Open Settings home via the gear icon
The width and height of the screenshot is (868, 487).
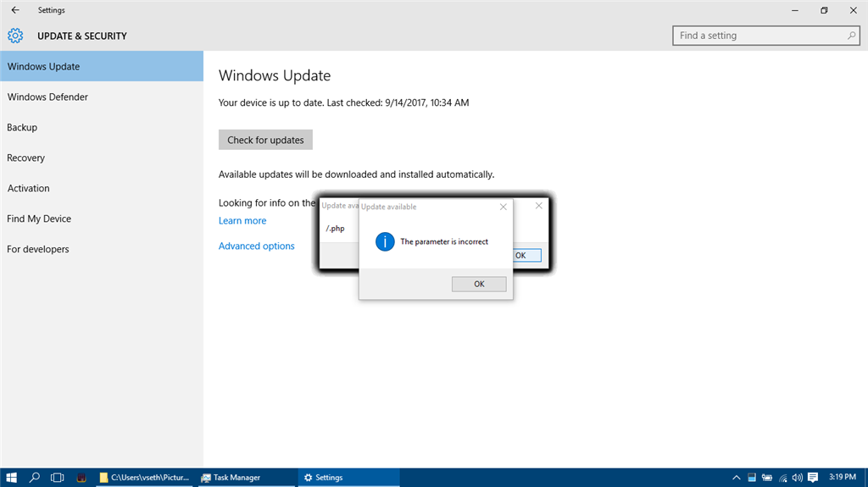tap(15, 36)
